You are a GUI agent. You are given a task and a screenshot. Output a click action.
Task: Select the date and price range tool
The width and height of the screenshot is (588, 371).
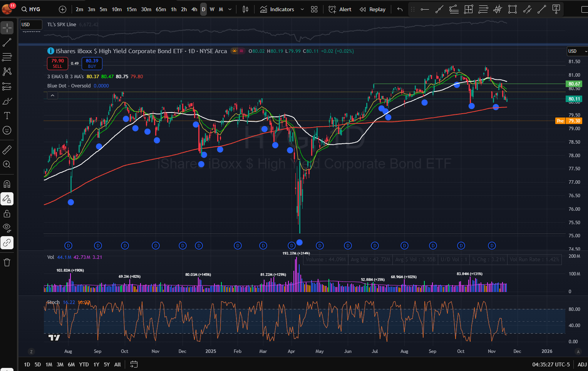(x=469, y=9)
